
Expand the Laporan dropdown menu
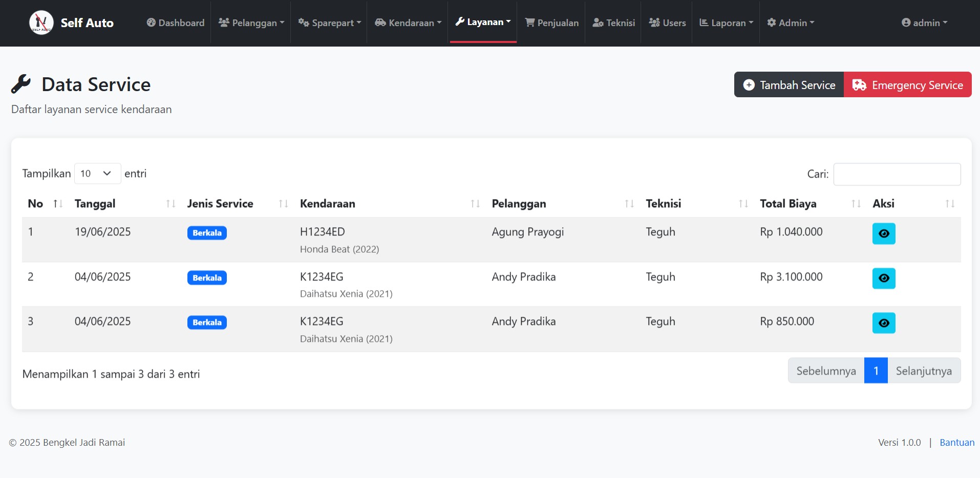coord(726,23)
